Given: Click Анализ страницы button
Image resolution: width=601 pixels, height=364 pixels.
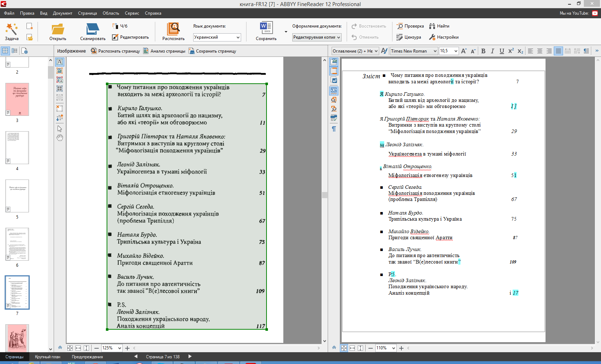Looking at the screenshot, I should 164,51.
